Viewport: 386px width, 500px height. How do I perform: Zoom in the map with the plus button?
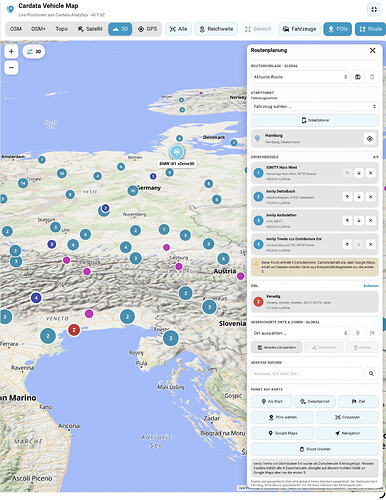point(11,52)
